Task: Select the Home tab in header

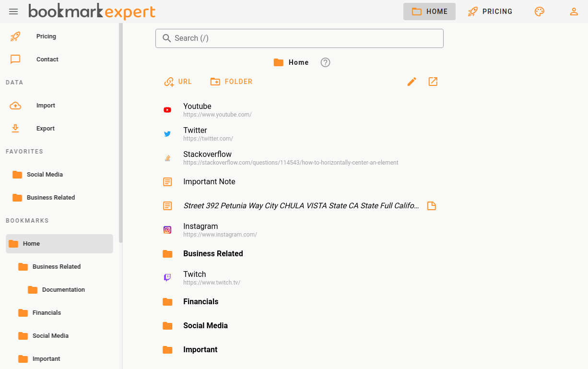Action: click(x=429, y=12)
